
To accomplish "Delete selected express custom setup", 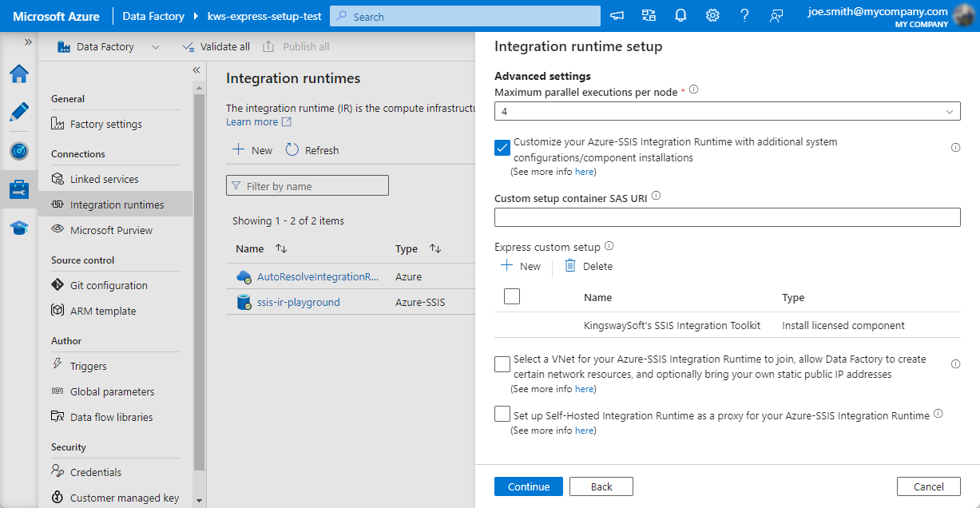I will 589,266.
